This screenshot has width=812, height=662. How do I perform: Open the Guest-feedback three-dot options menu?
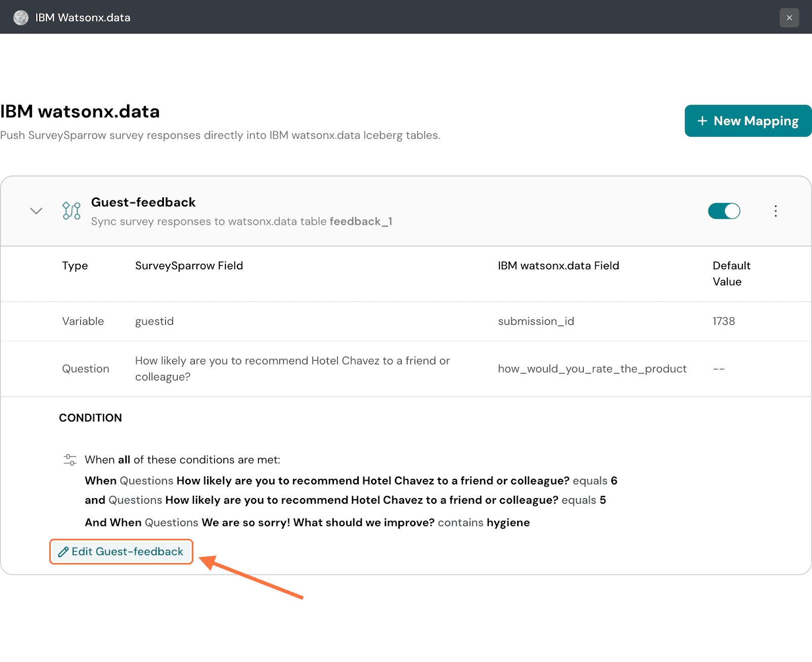click(x=775, y=211)
